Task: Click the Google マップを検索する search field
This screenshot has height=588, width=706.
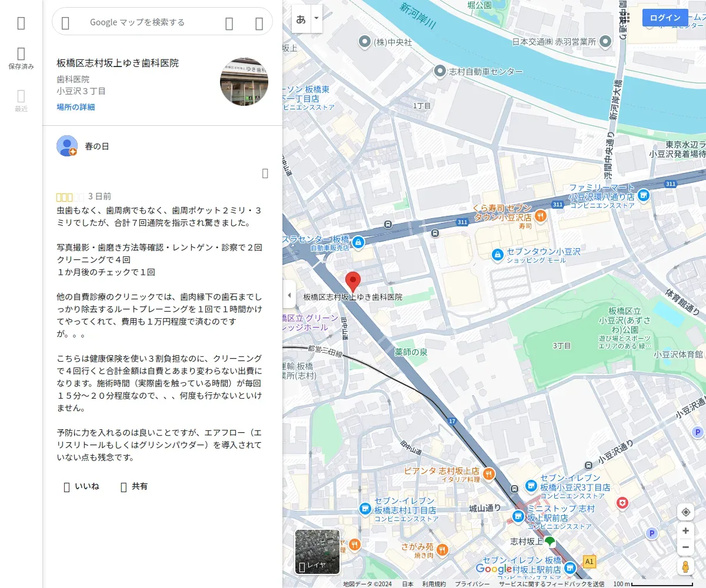Action: 137,22
